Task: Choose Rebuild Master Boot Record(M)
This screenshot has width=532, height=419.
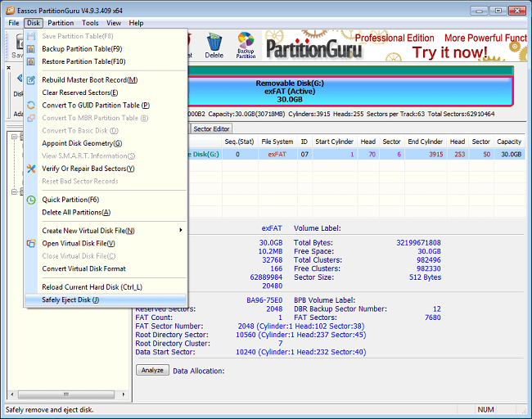Action: [x=106, y=79]
